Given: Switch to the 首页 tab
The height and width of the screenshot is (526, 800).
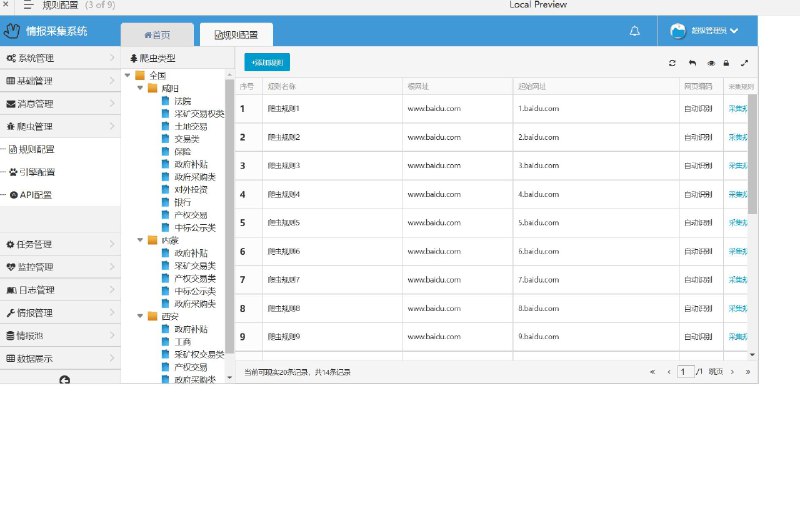Looking at the screenshot, I should pos(157,35).
